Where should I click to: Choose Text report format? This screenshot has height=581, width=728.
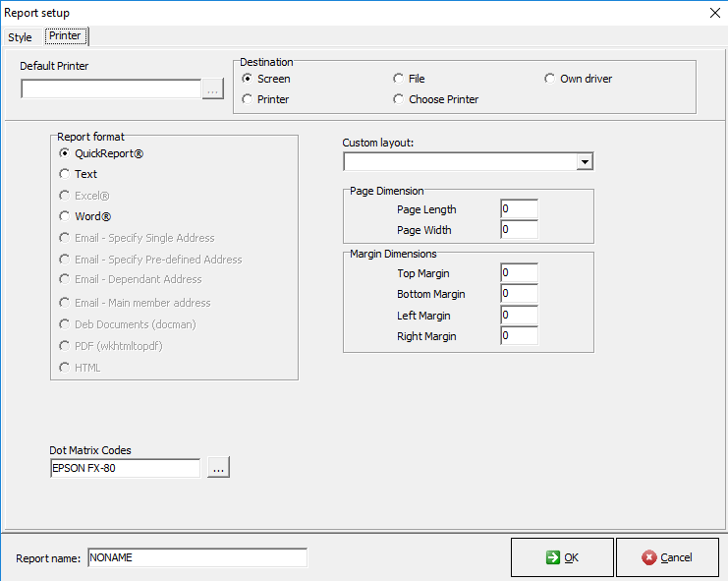(x=65, y=174)
